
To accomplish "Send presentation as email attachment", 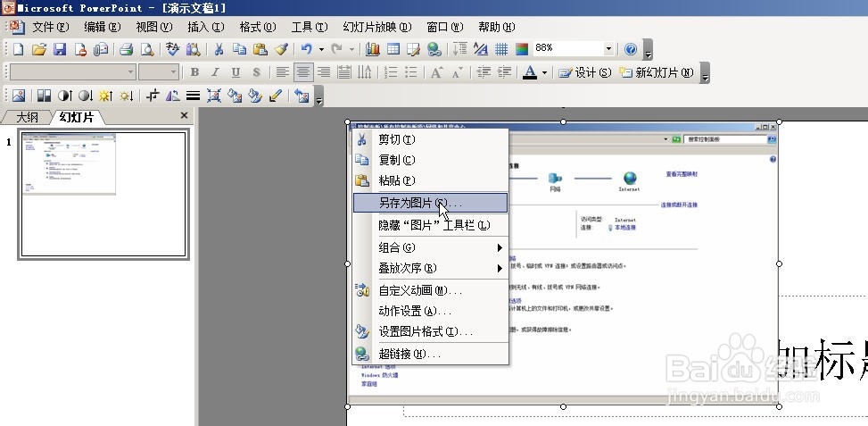I will [101, 49].
